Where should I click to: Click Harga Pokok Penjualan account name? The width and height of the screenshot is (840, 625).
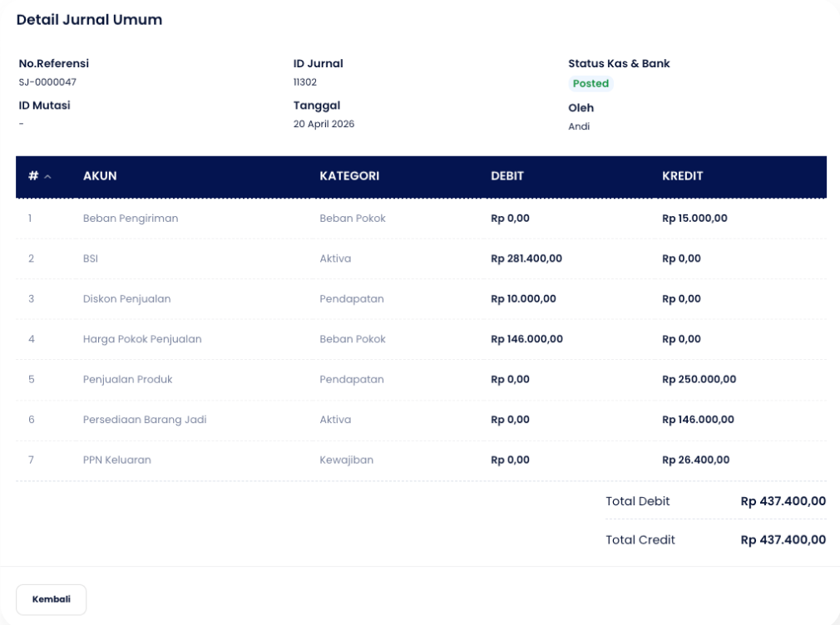coord(142,339)
